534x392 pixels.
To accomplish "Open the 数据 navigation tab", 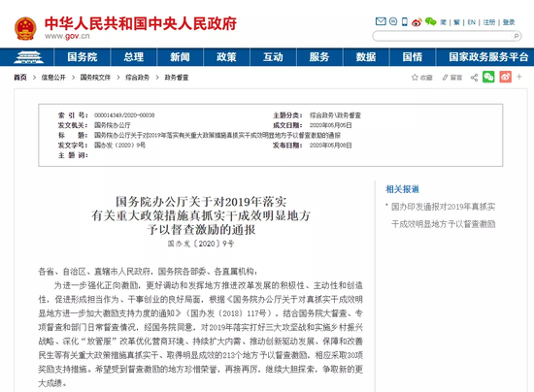I will (366, 57).
